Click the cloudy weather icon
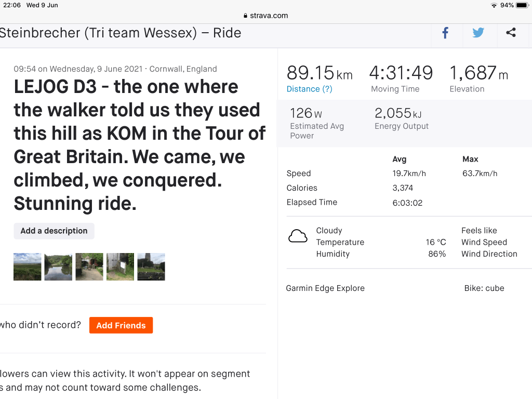This screenshot has width=532, height=399. point(298,236)
